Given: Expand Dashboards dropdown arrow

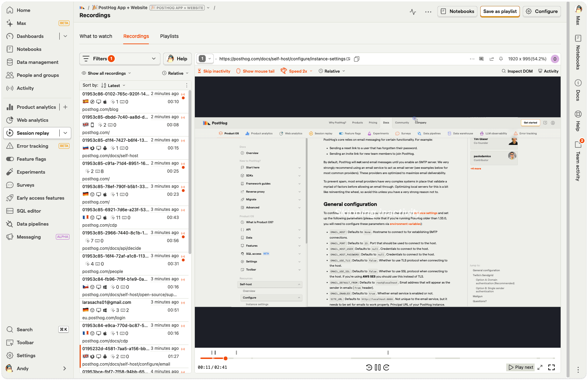Looking at the screenshot, I should pos(65,36).
